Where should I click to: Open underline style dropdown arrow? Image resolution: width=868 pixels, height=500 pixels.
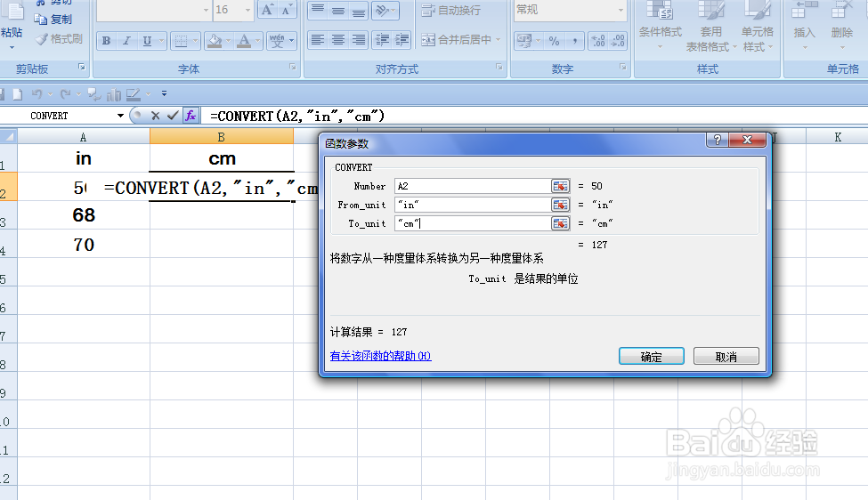162,41
